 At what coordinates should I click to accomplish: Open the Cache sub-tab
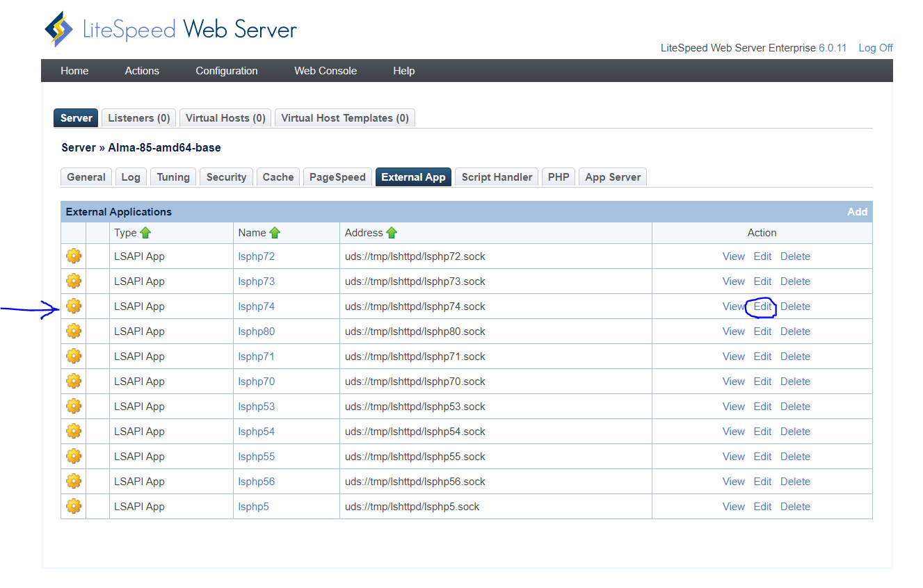click(278, 177)
